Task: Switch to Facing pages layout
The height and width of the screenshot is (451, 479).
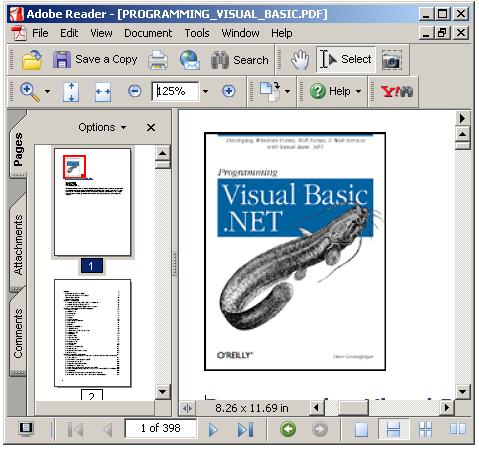Action: 458,429
